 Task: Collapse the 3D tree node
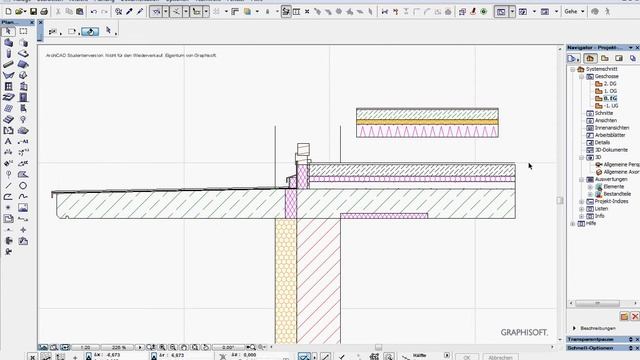point(581,158)
